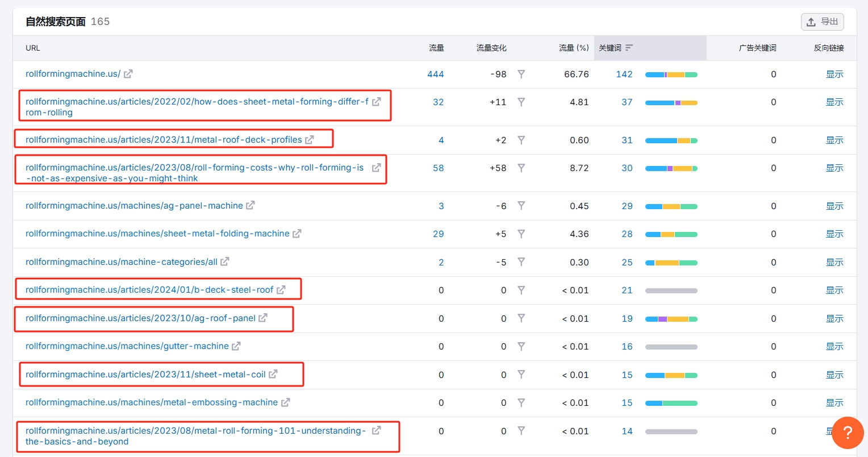Open machines/sheet-metal-folding-machine URL link
The image size is (868, 457).
point(157,234)
